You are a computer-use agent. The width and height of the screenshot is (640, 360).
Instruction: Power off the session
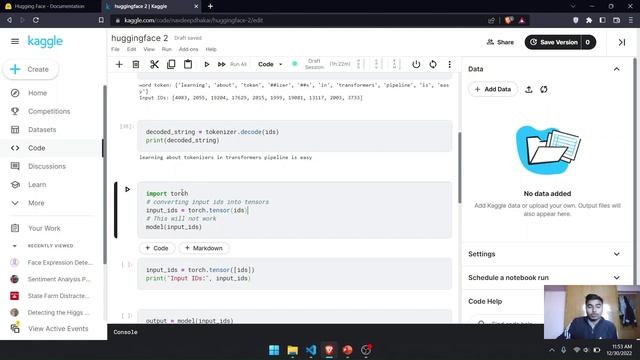pos(416,64)
